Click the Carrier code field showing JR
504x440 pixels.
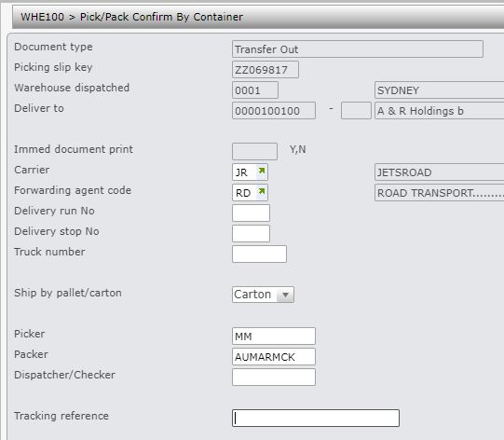point(250,172)
